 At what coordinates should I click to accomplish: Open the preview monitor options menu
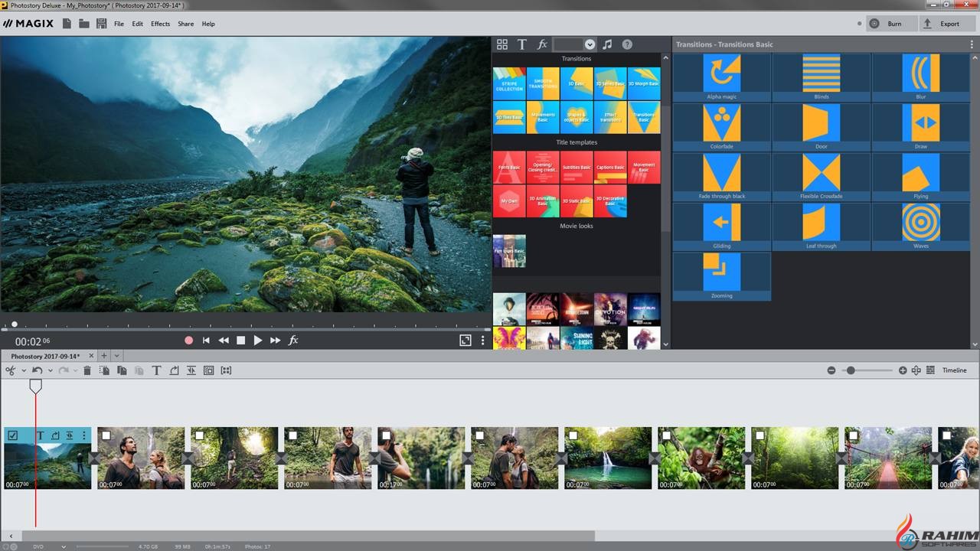coord(482,341)
